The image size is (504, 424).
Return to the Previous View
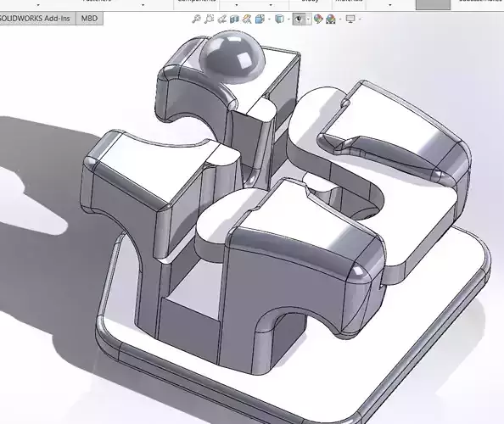222,19
